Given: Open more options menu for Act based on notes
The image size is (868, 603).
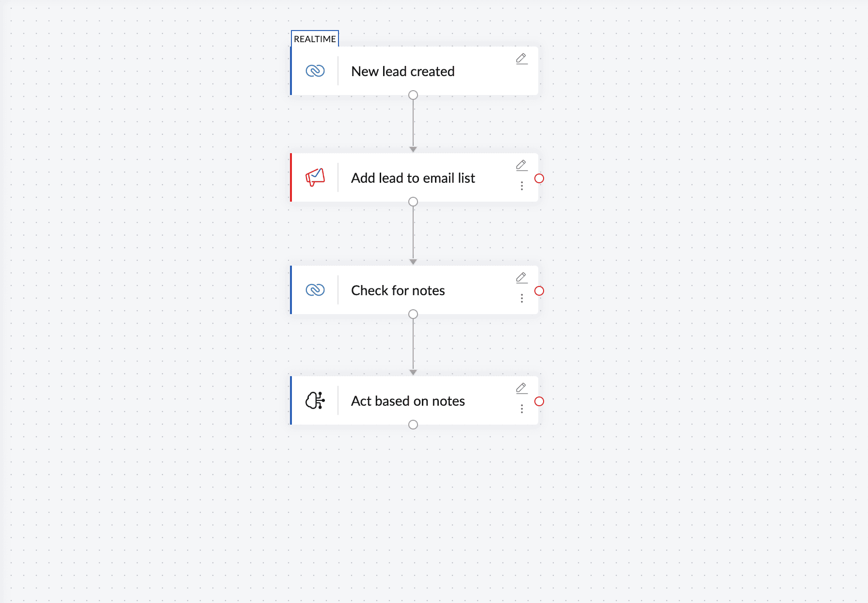Looking at the screenshot, I should pyautogui.click(x=522, y=409).
